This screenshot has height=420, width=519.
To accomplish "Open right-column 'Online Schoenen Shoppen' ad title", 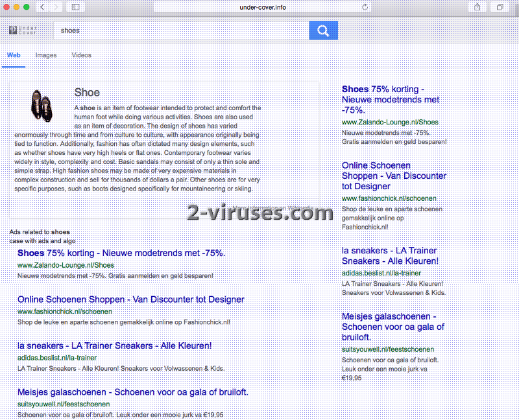I will click(394, 176).
